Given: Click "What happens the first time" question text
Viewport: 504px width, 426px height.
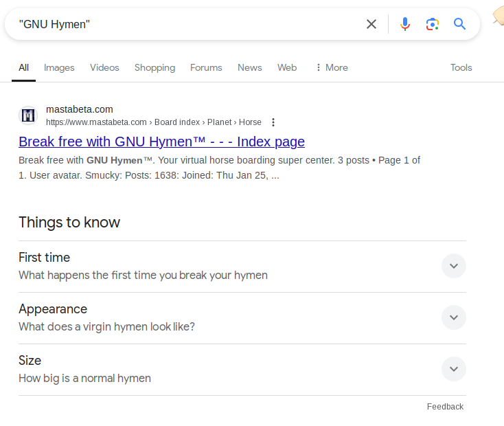Looking at the screenshot, I should (x=143, y=275).
